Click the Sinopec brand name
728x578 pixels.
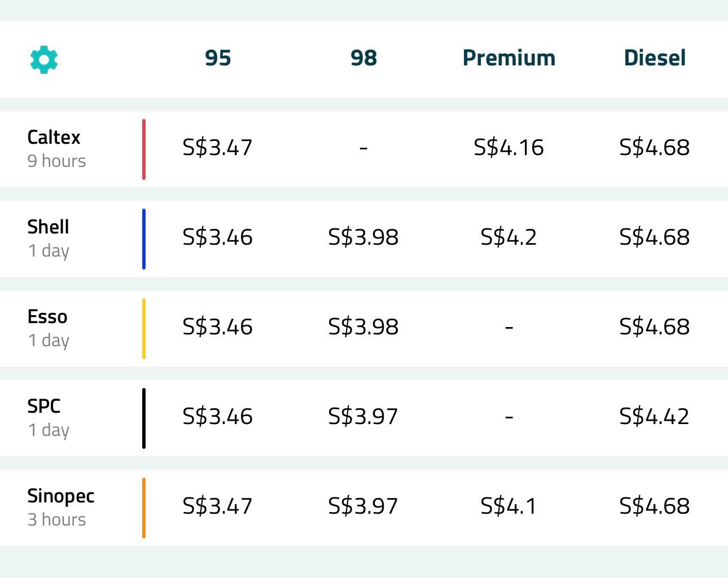tap(60, 496)
